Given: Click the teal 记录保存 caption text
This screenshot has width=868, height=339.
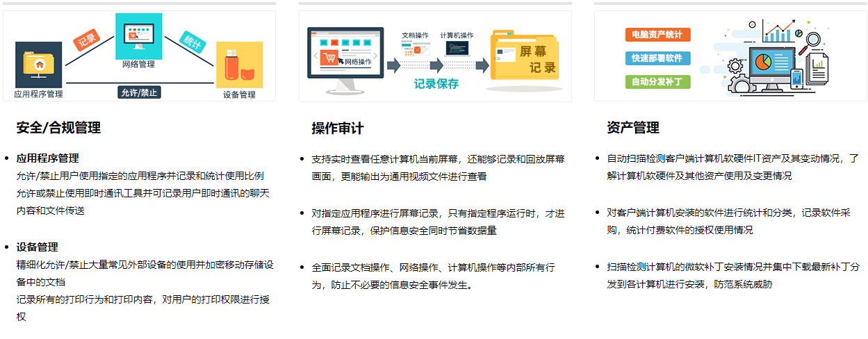Looking at the screenshot, I should coord(436,84).
